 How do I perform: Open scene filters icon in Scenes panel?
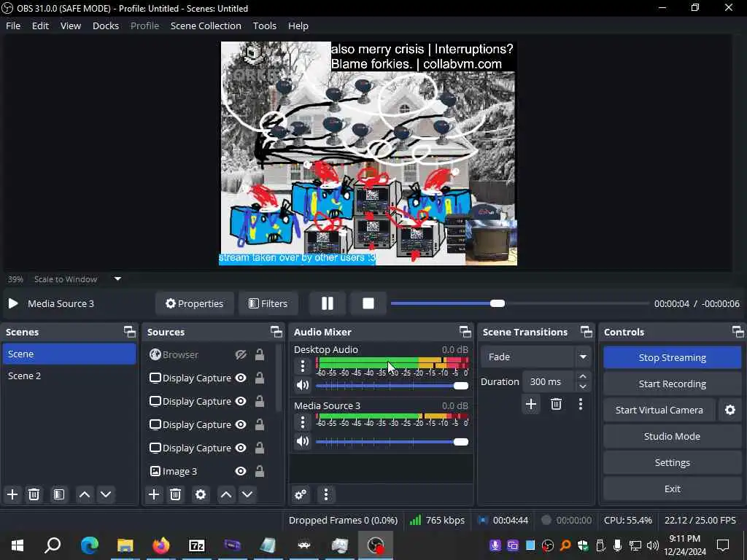[59, 494]
